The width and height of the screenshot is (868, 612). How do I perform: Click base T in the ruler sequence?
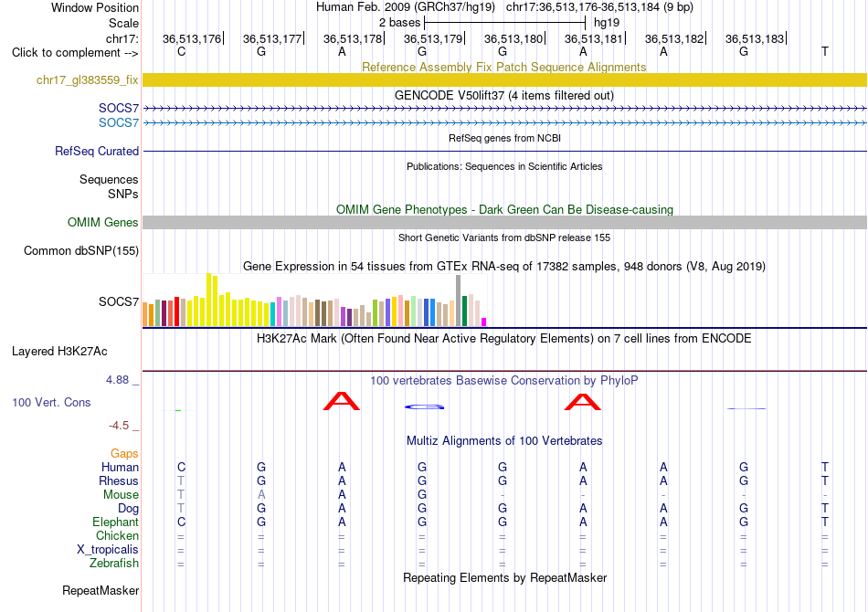click(x=825, y=51)
